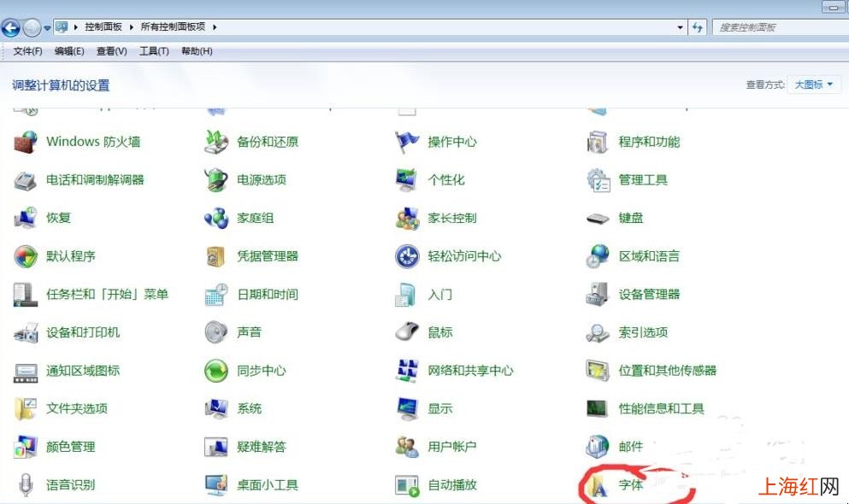Open the 备份和还原 icon
The width and height of the screenshot is (849, 504).
click(216, 142)
